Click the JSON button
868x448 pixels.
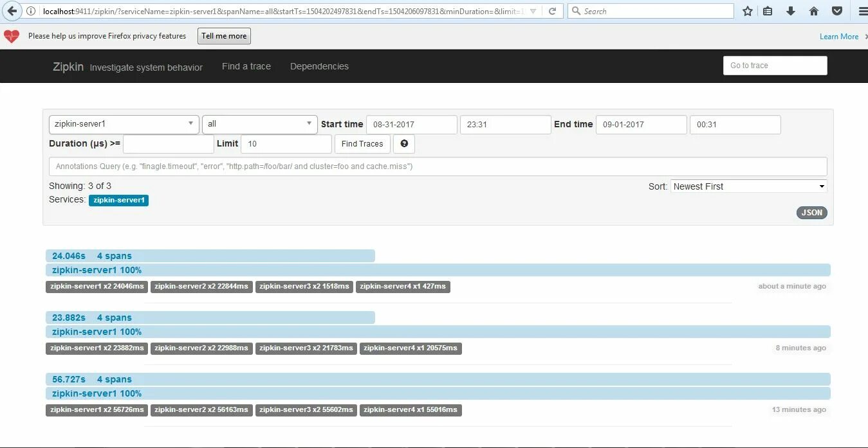point(812,213)
